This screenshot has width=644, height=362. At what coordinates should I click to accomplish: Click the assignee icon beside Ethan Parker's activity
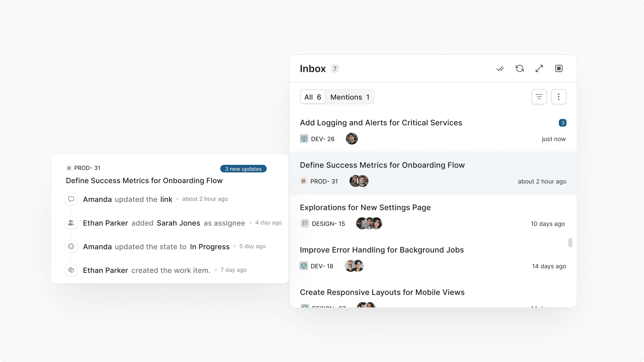point(71,223)
